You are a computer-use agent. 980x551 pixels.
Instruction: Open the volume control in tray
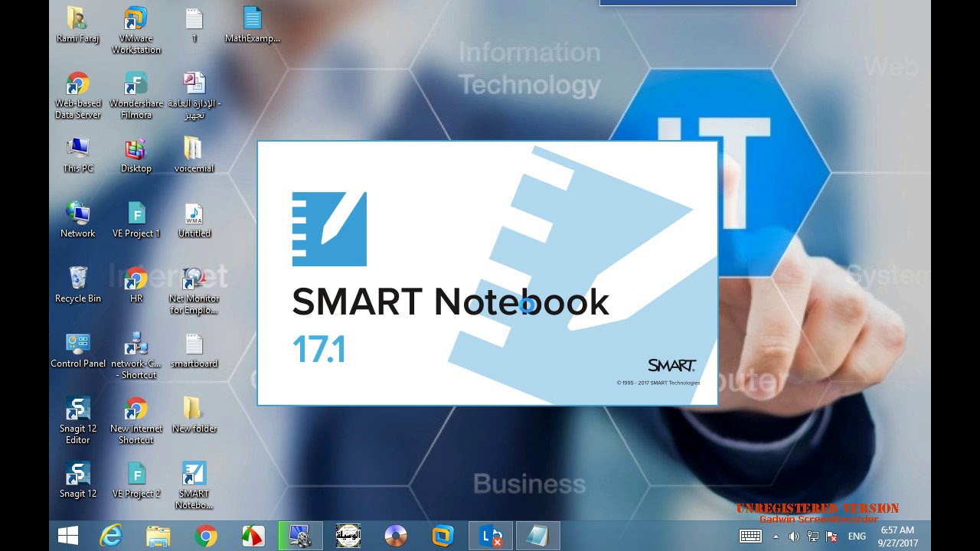(794, 536)
